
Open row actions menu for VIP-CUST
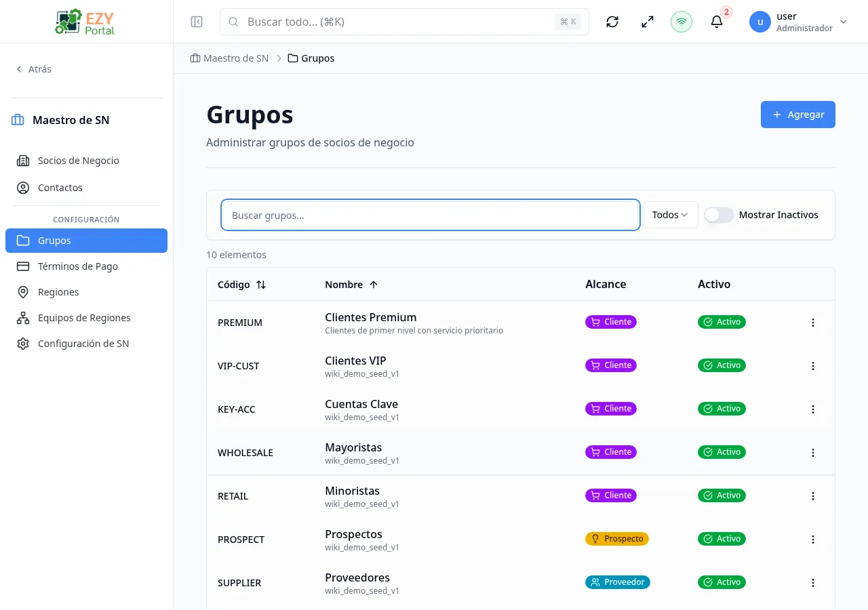pos(813,366)
